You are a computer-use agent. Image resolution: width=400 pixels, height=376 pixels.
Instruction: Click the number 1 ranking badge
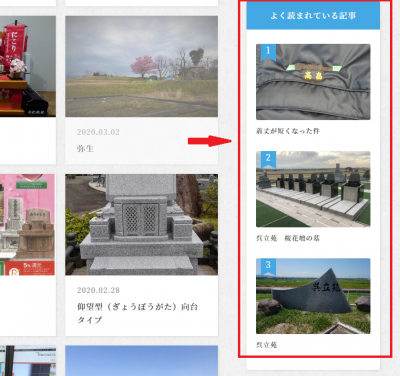tap(268, 52)
